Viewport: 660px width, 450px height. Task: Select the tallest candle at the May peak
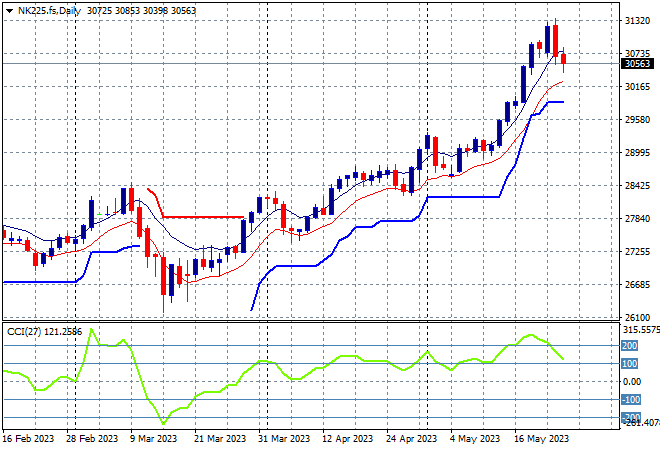[554, 39]
